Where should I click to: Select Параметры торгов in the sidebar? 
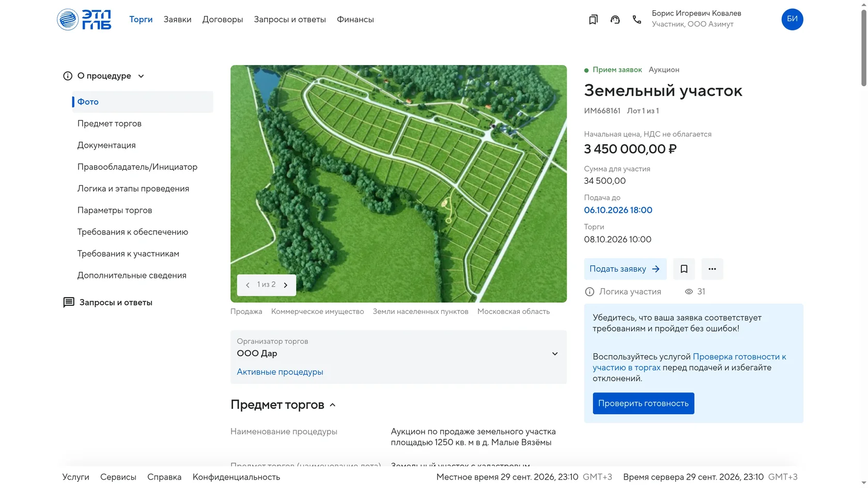click(x=115, y=210)
